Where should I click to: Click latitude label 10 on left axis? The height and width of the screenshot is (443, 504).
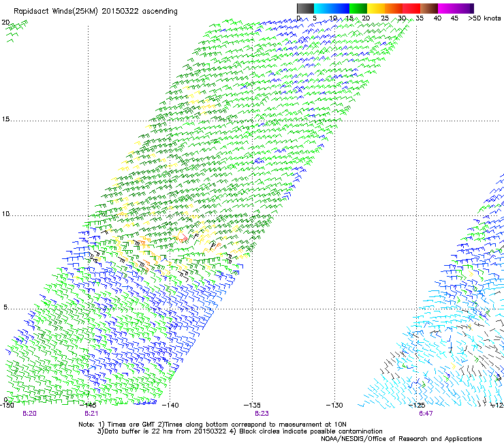pos(5,214)
